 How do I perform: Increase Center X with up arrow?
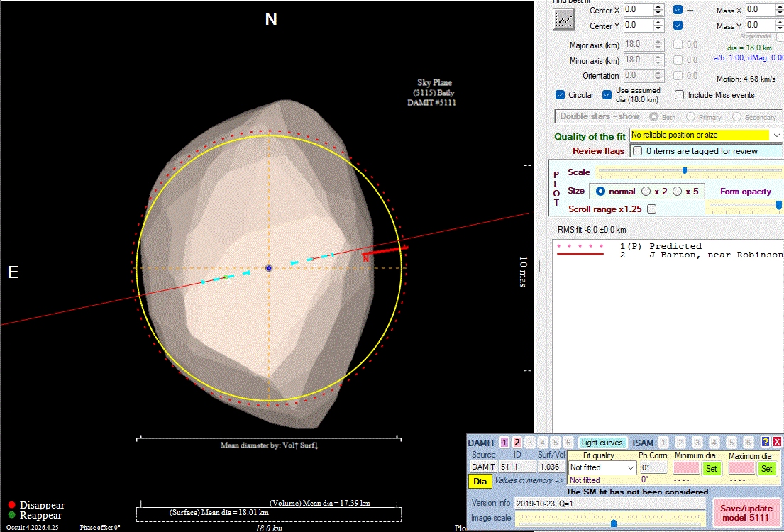(658, 7)
